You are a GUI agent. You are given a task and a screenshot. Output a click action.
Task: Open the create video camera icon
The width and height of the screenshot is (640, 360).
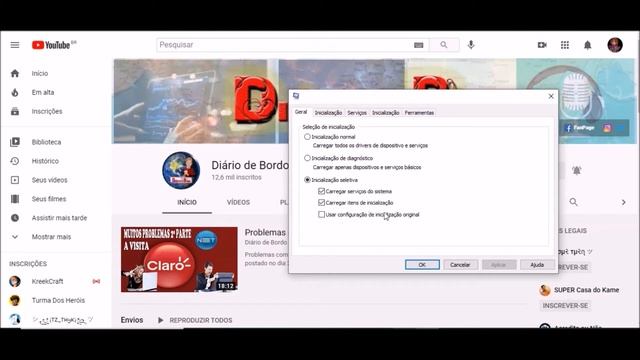[x=542, y=45]
